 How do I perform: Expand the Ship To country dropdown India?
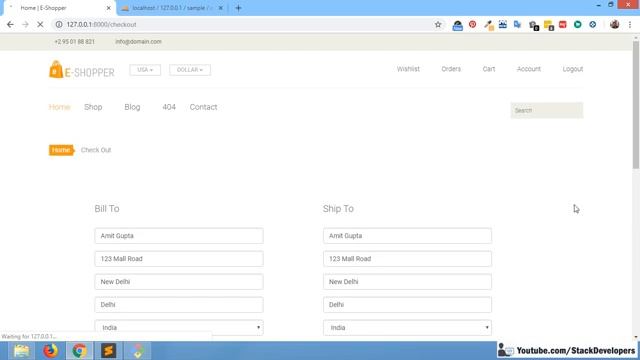point(407,327)
